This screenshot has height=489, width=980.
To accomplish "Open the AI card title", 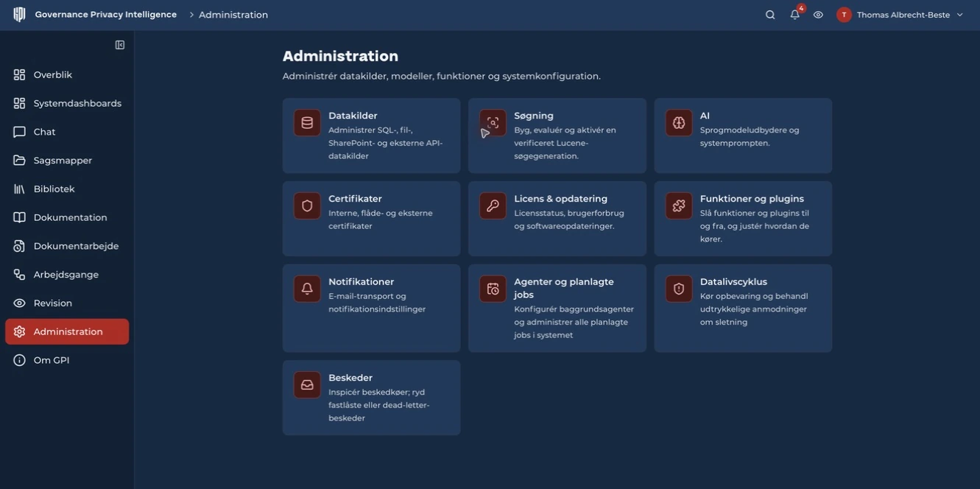I will tap(705, 116).
